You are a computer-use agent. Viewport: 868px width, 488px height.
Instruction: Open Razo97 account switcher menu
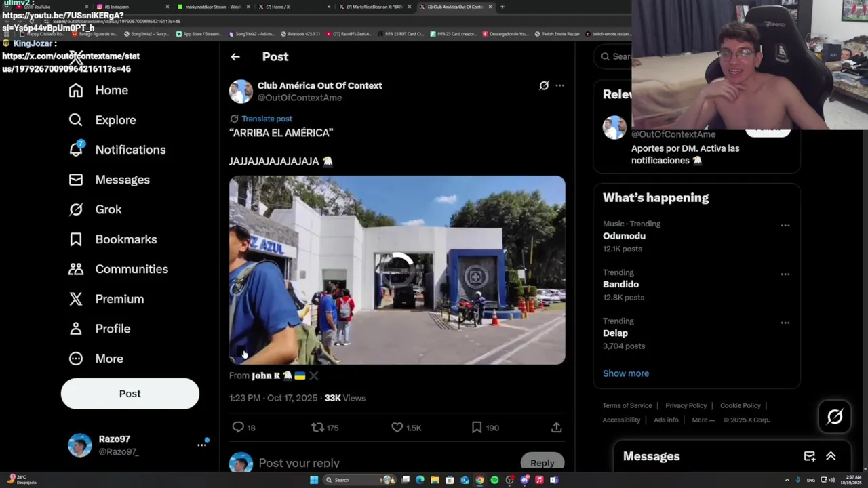tap(201, 445)
